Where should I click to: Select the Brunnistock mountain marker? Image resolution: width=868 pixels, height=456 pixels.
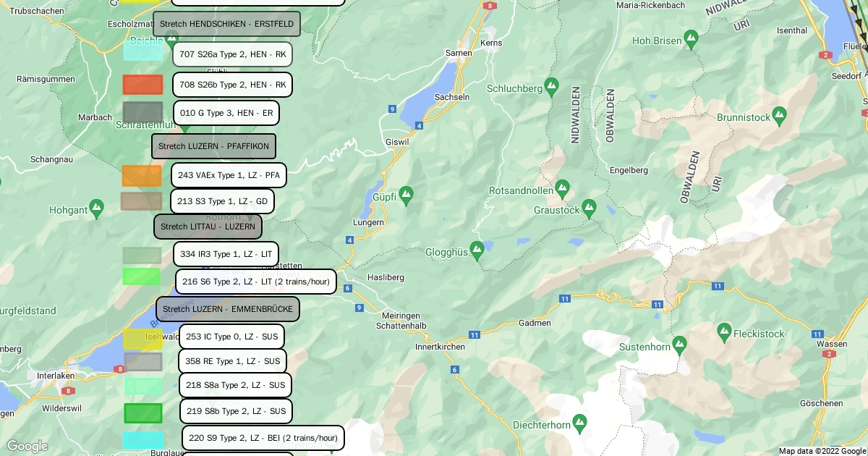pos(779,114)
